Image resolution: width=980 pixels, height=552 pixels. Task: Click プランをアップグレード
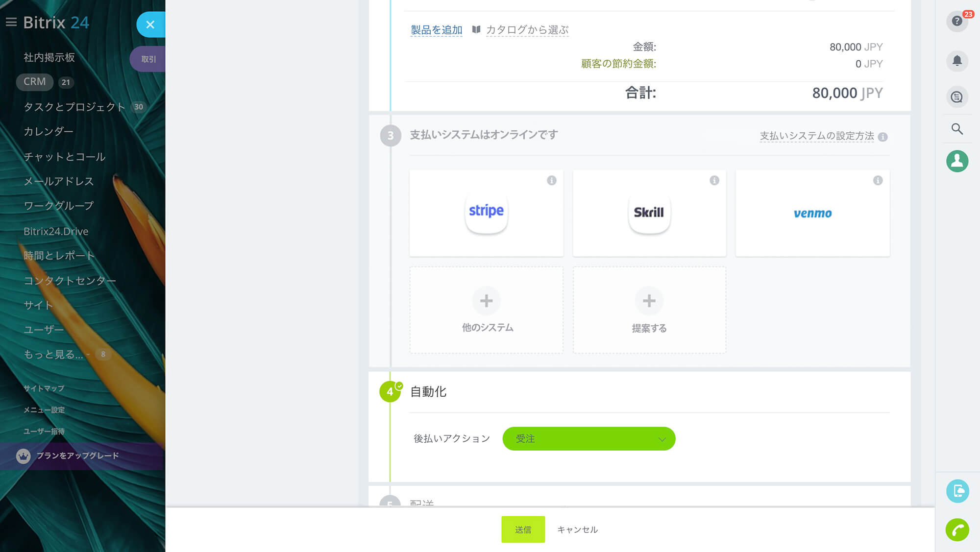78,456
